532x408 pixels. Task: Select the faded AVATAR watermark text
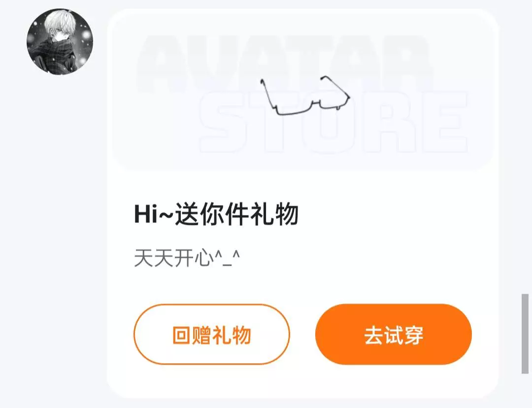[x=285, y=64]
